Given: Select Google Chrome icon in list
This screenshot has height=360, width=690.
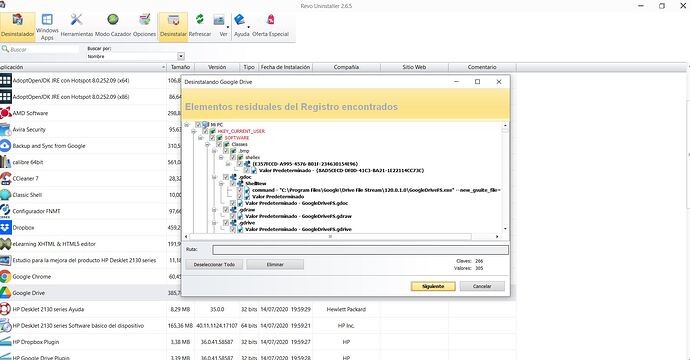Looking at the screenshot, I should pyautogui.click(x=5, y=276).
